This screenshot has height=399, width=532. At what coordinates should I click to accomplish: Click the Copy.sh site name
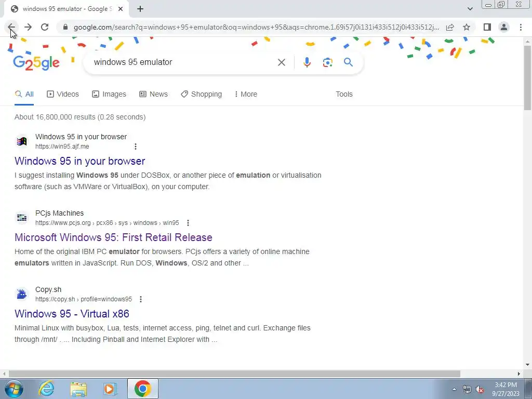[48, 289]
